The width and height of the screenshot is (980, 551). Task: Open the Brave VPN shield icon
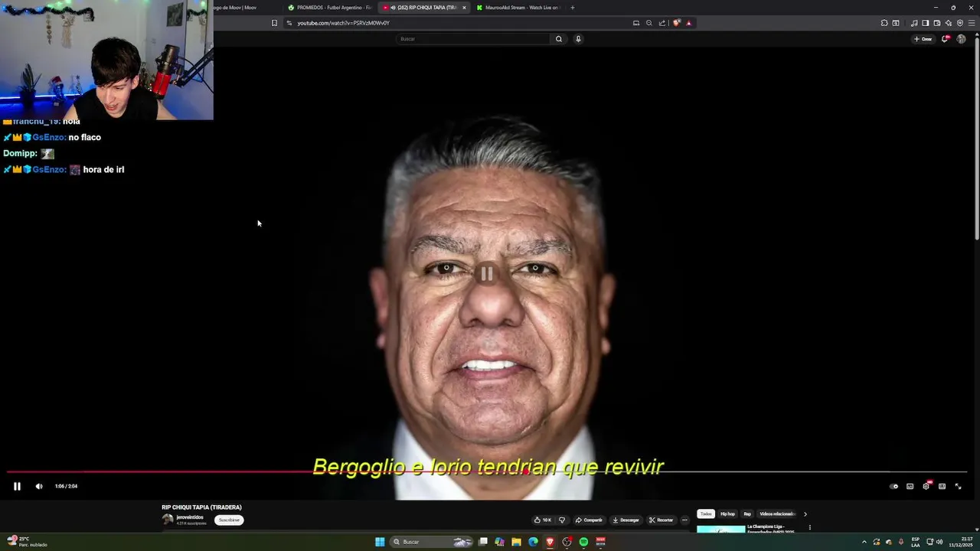(x=960, y=23)
